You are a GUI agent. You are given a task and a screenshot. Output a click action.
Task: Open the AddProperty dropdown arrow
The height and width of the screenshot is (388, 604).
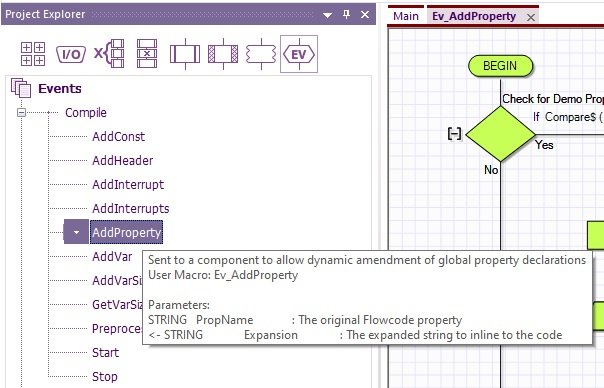click(76, 232)
